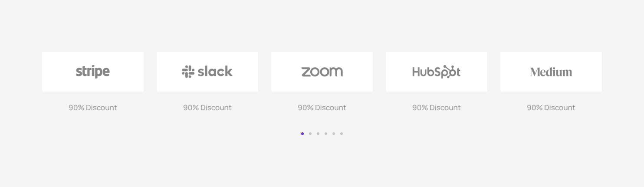
Task: Go to the second carousel slide dot
Action: (x=310, y=134)
